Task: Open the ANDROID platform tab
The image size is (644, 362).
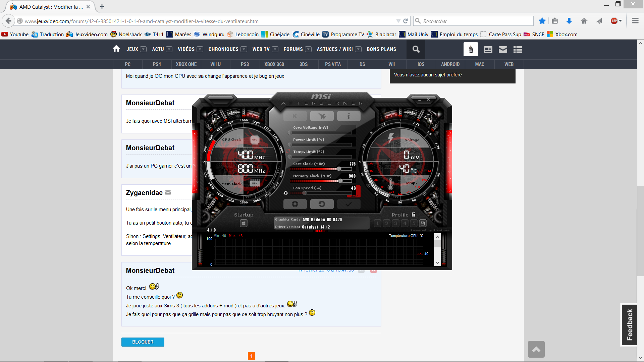Action: pos(450,64)
